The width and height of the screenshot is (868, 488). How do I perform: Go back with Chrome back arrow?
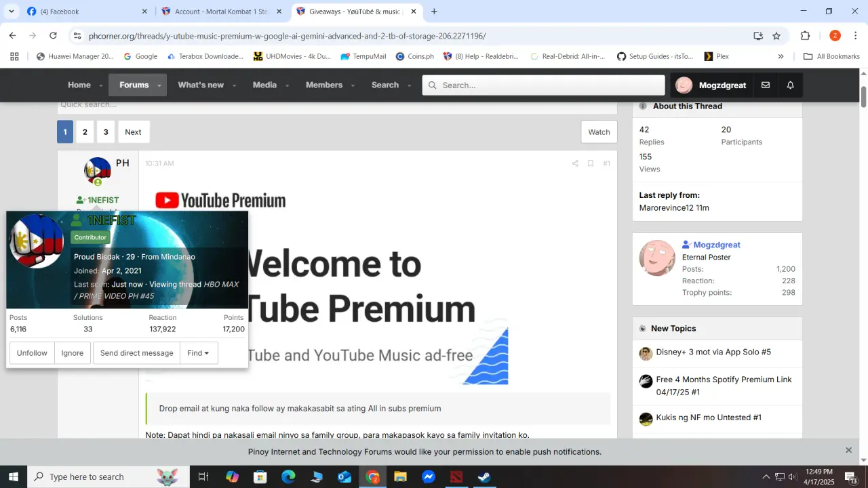(x=12, y=36)
